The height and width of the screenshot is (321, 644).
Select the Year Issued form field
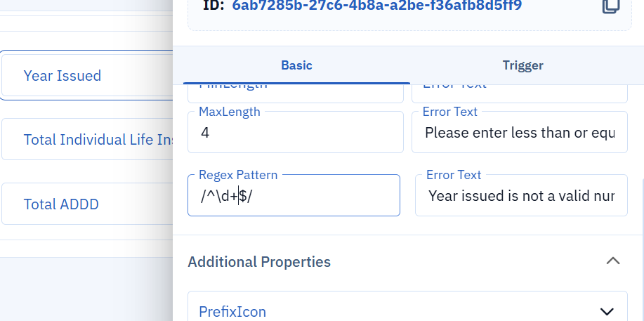tap(87, 75)
